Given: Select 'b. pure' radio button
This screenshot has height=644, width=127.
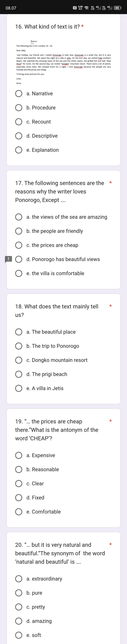Looking at the screenshot, I should click(19, 593).
